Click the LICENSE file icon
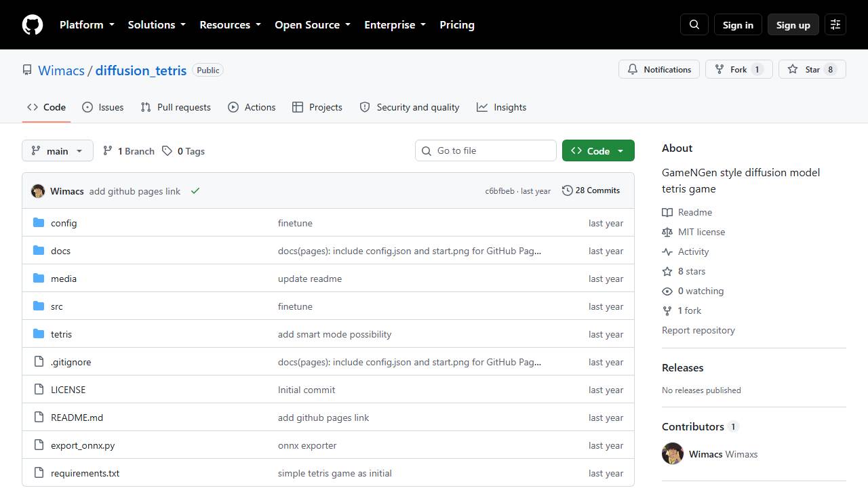Screen dimensions: 868x488 [x=39, y=390]
